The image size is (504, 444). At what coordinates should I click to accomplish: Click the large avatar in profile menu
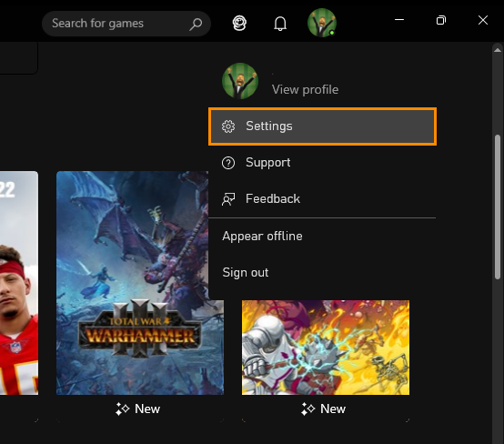[240, 81]
